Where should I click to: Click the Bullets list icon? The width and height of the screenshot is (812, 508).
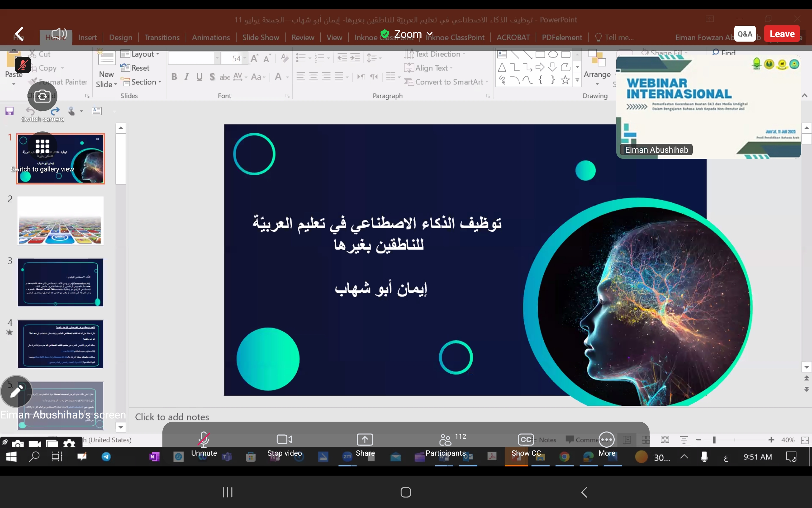tap(301, 58)
